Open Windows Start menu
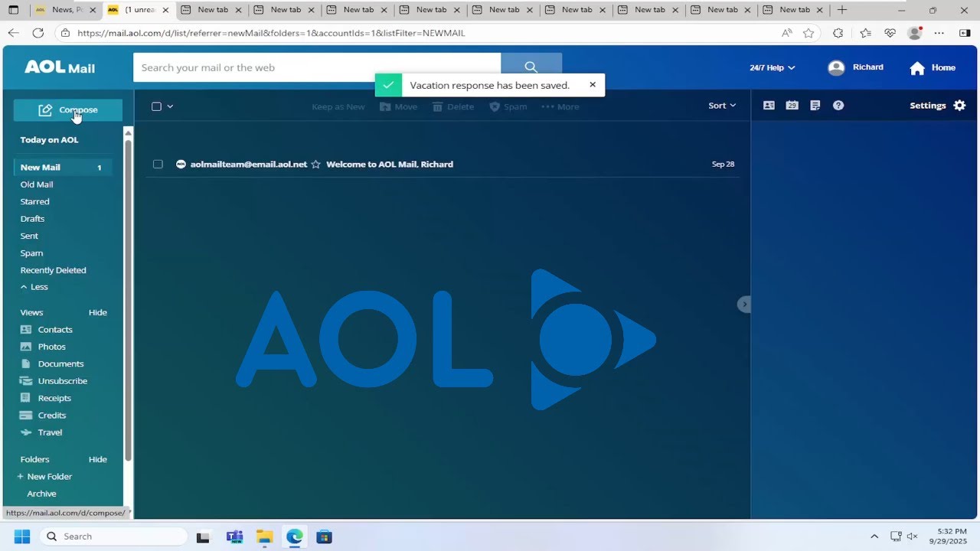Screen dimensions: 980x551 point(21,536)
